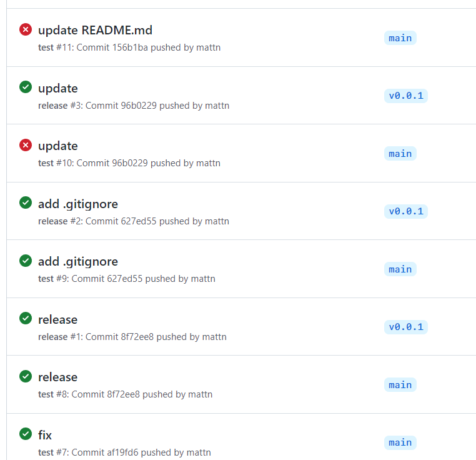
Task: Click the green check icon for release #2
Action: [26, 202]
